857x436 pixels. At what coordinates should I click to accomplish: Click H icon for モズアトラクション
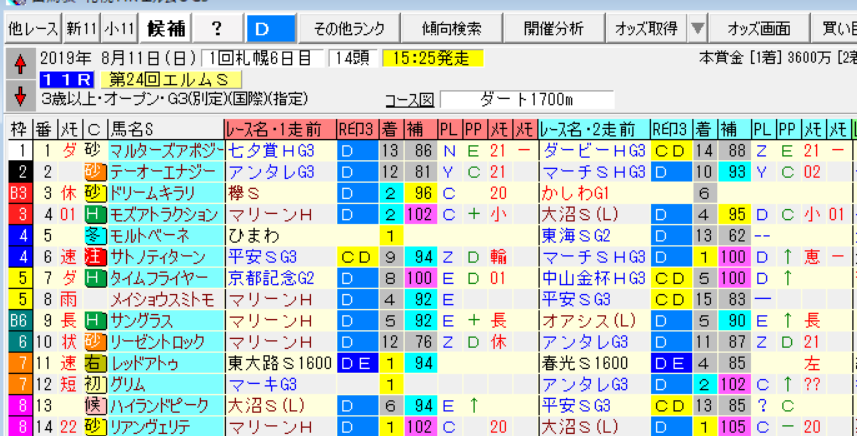point(95,215)
